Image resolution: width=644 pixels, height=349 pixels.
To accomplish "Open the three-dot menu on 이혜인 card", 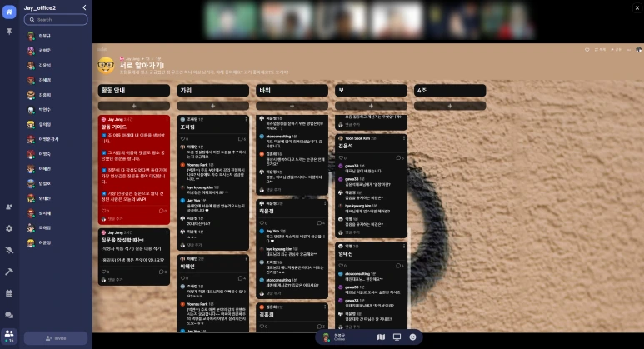I will tap(246, 259).
